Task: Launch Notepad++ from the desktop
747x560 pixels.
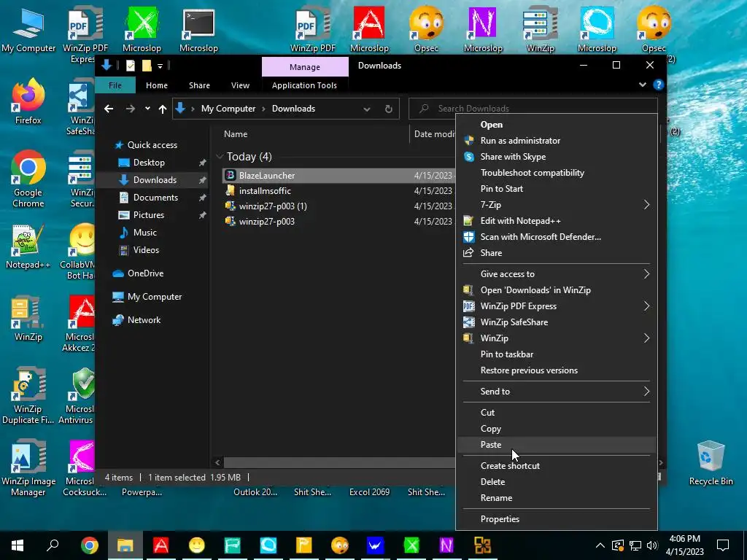Action: tap(28, 246)
